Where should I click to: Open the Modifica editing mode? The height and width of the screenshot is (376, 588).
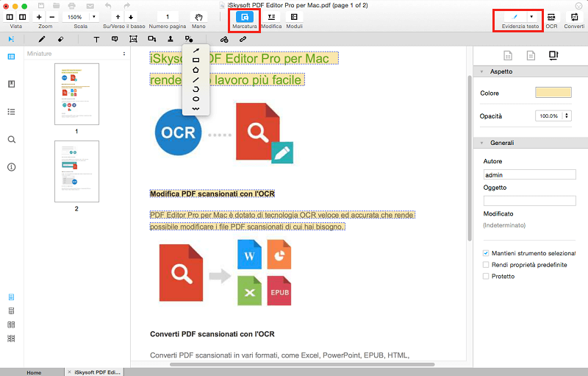[271, 17]
